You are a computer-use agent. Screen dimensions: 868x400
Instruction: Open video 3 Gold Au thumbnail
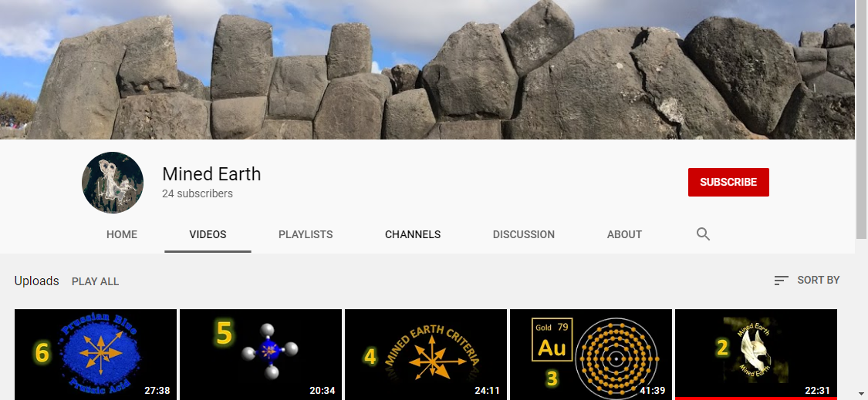click(x=591, y=354)
